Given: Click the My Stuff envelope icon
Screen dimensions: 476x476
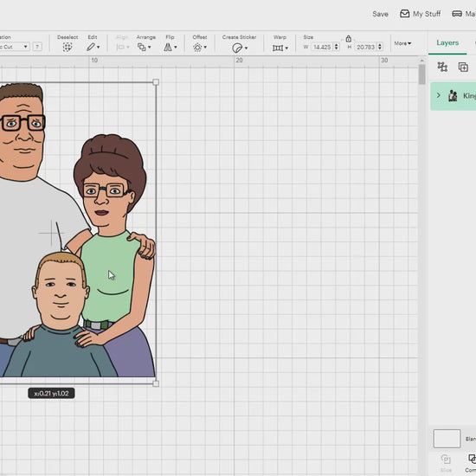Looking at the screenshot, I should click(404, 14).
